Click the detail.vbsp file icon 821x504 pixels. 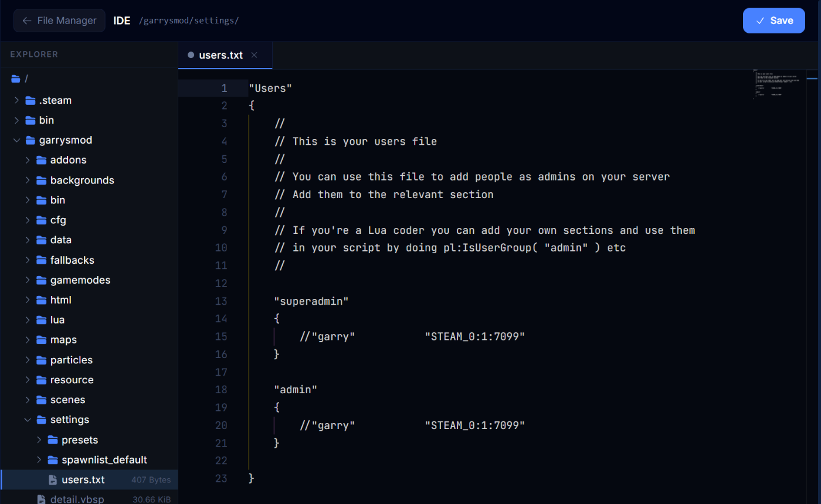tap(41, 499)
